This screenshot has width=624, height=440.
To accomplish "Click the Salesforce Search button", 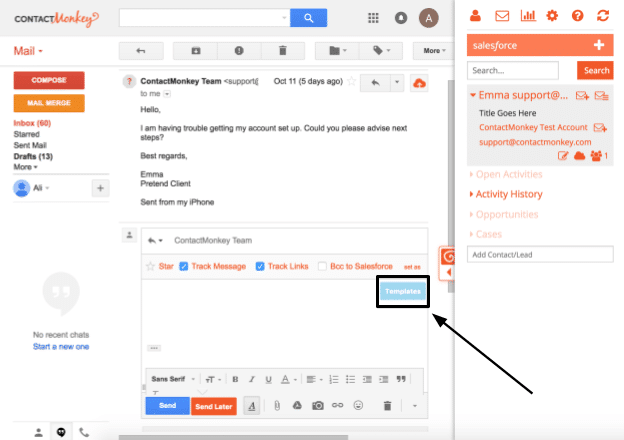I will (x=595, y=70).
